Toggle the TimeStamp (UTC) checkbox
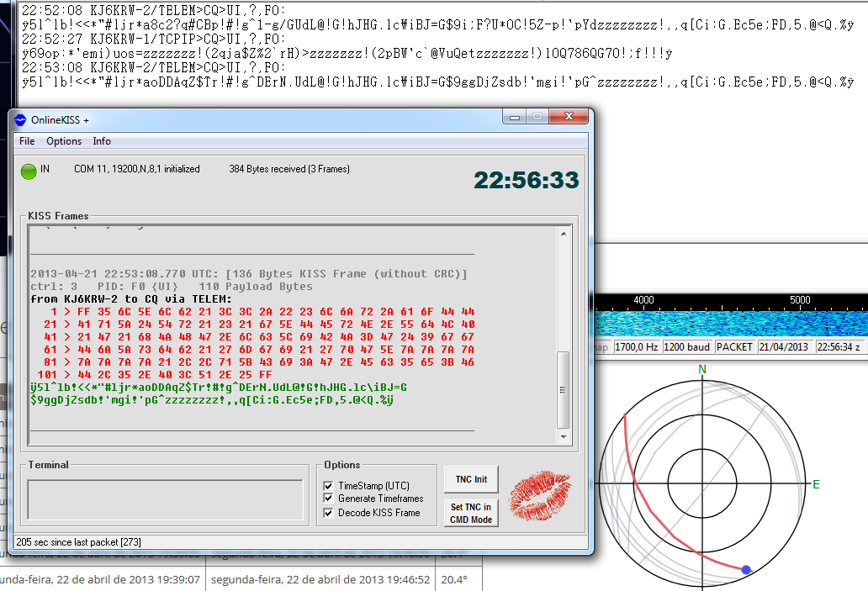The width and height of the screenshot is (868, 591). [x=329, y=486]
